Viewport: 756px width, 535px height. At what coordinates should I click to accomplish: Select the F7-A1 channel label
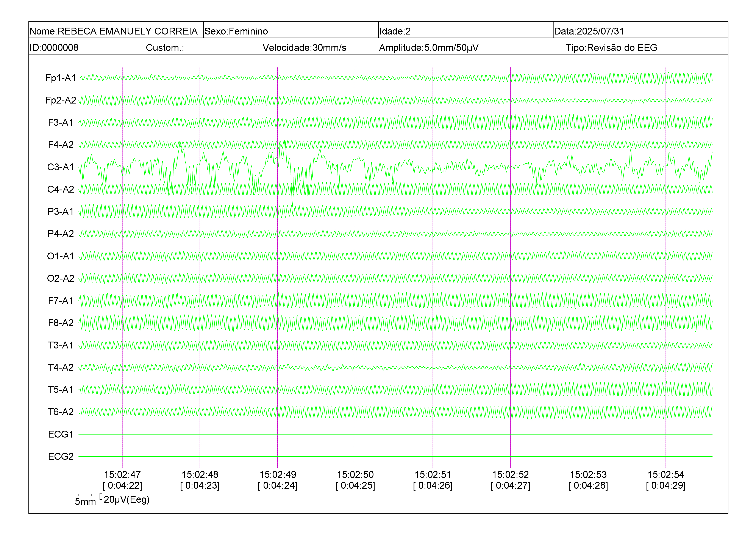[x=61, y=301]
